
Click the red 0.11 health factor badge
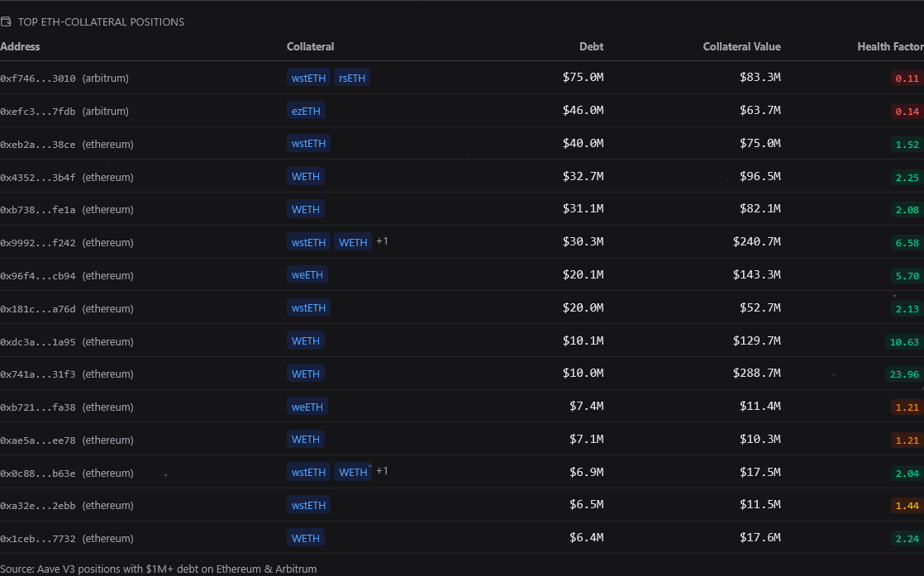pos(907,79)
